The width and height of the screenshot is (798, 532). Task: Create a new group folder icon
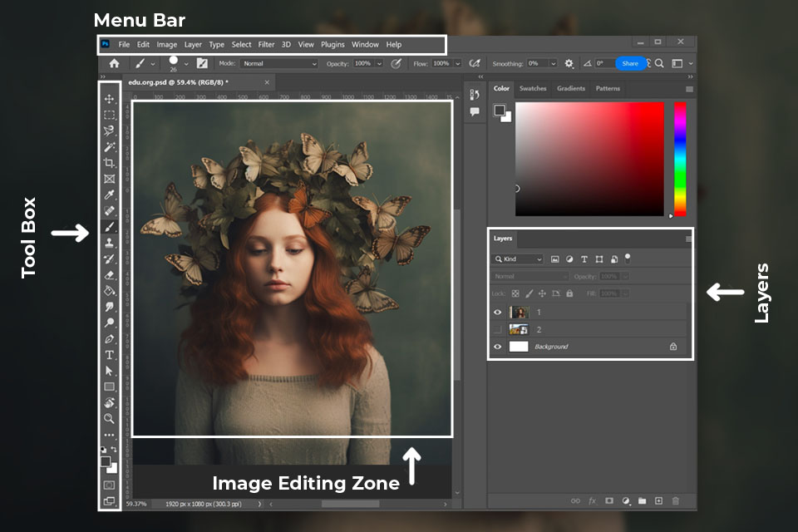click(x=643, y=501)
